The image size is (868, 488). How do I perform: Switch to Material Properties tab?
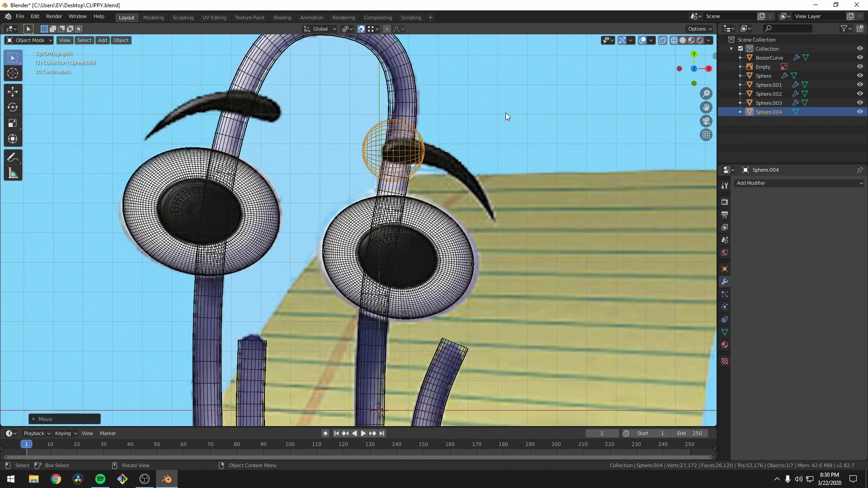tap(725, 345)
